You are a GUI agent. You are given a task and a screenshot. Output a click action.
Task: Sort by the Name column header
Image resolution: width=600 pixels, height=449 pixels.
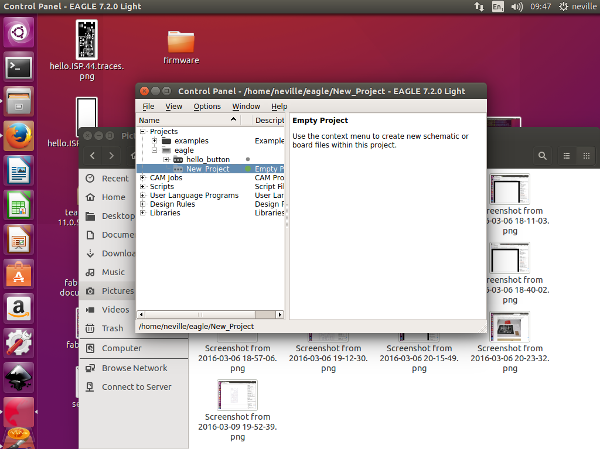(x=189, y=120)
